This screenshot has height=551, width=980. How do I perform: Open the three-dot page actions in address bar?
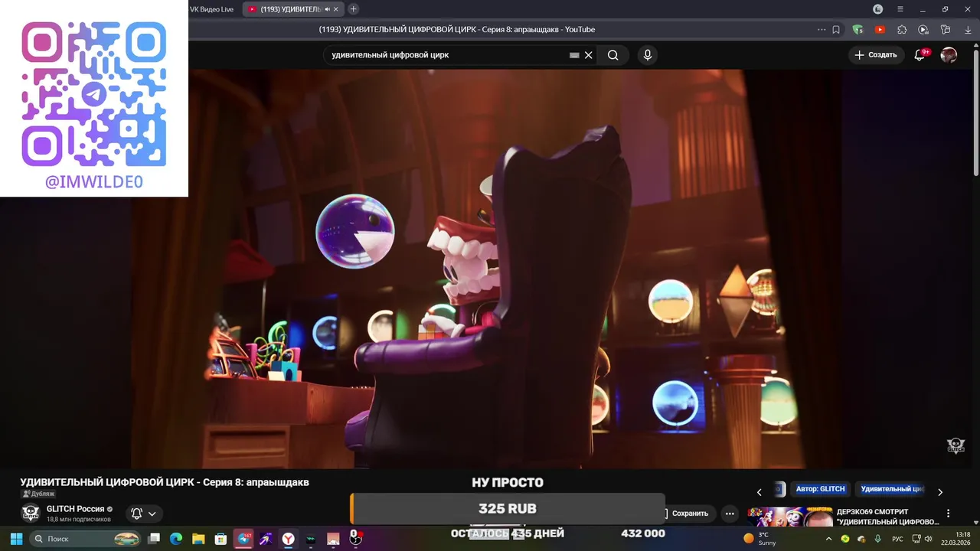tap(822, 30)
